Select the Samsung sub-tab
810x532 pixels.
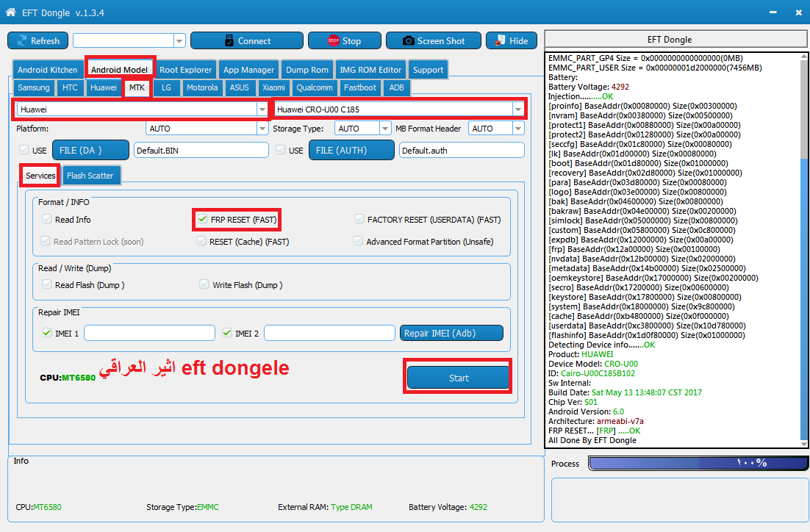[34, 87]
